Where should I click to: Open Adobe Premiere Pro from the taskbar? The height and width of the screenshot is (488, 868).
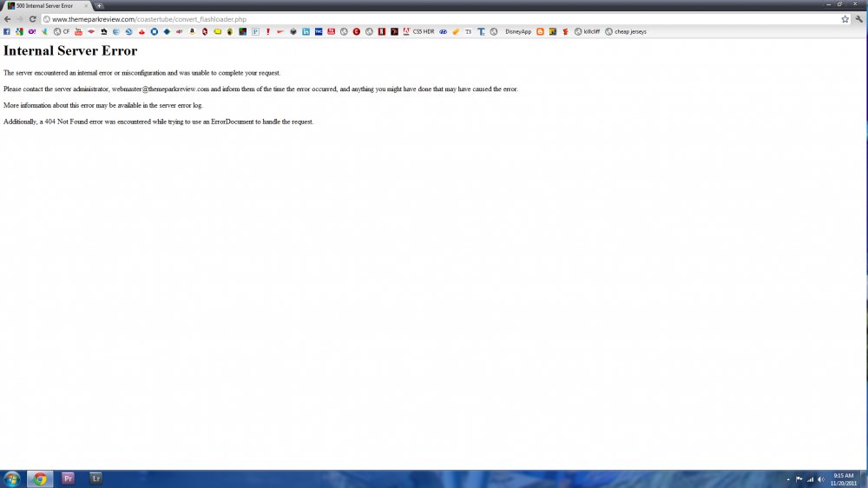[x=68, y=478]
